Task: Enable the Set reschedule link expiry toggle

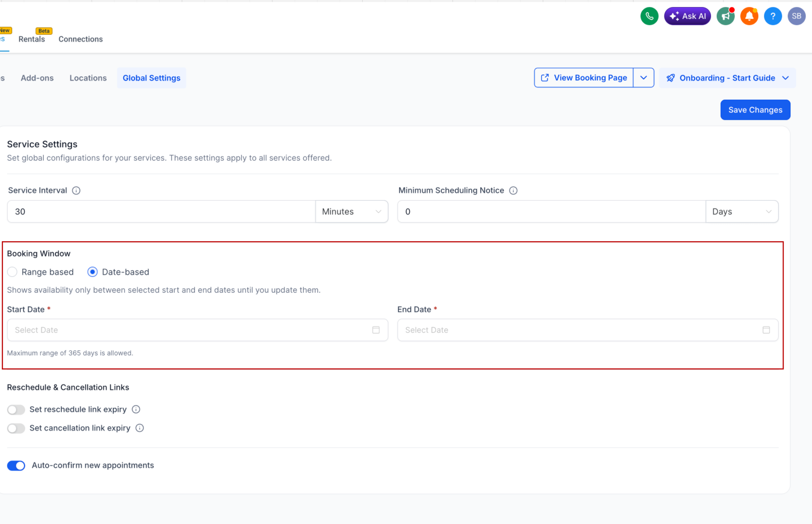Action: coord(16,409)
